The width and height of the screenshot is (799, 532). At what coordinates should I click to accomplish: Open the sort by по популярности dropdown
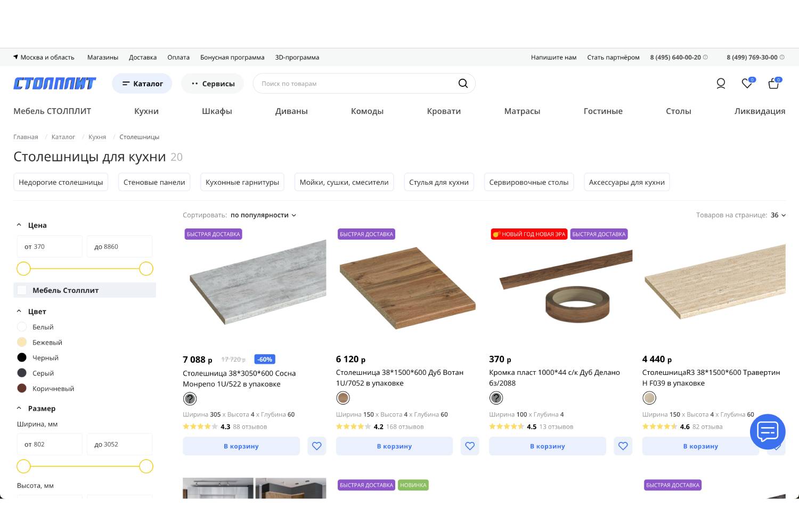263,215
